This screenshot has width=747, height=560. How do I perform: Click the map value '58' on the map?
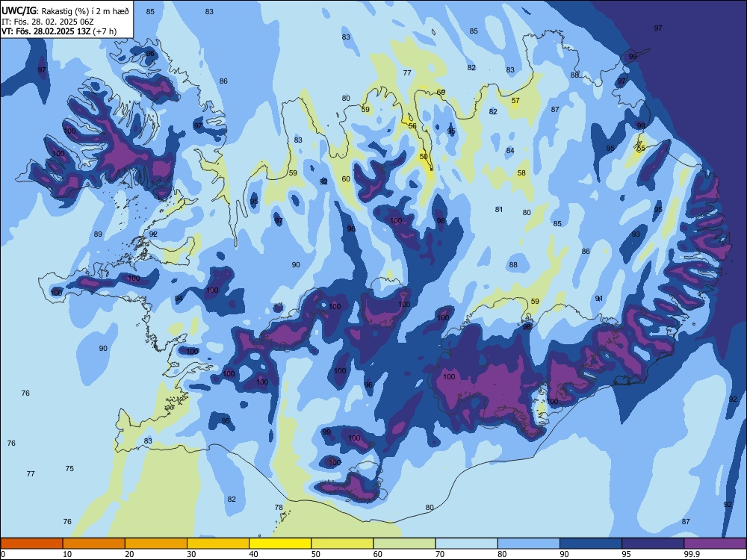[521, 173]
